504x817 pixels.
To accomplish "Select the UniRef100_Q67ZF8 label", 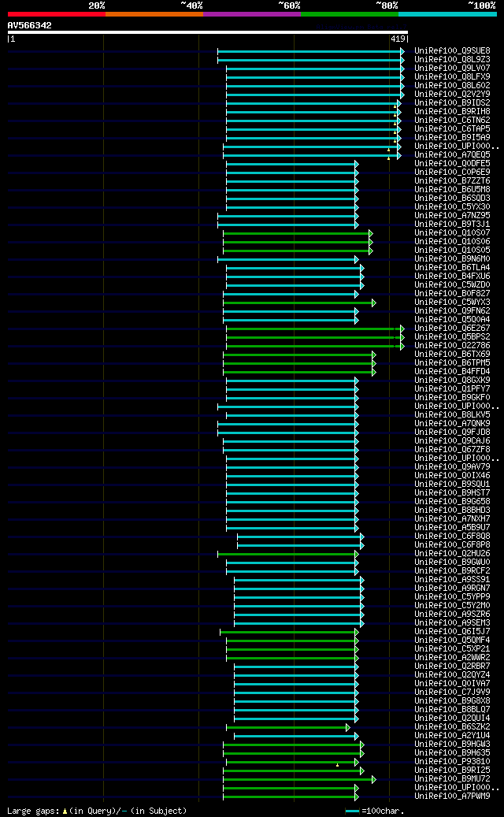I will 452,450.
